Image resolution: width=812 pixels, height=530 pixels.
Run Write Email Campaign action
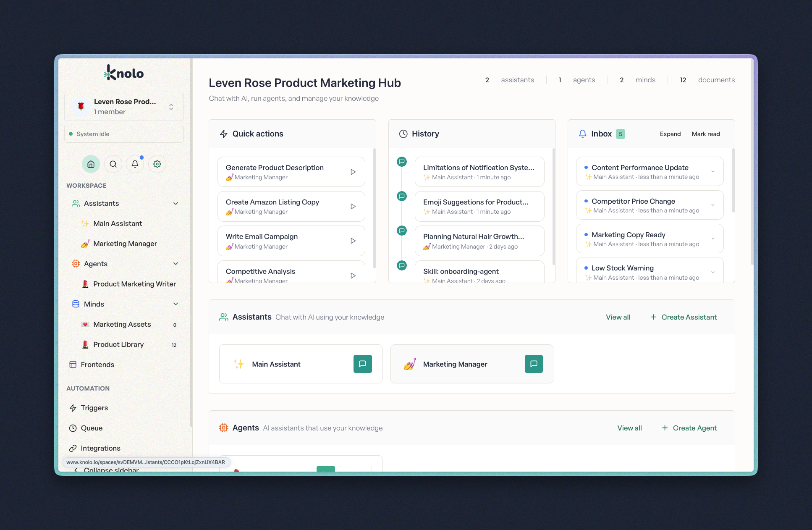pos(353,241)
